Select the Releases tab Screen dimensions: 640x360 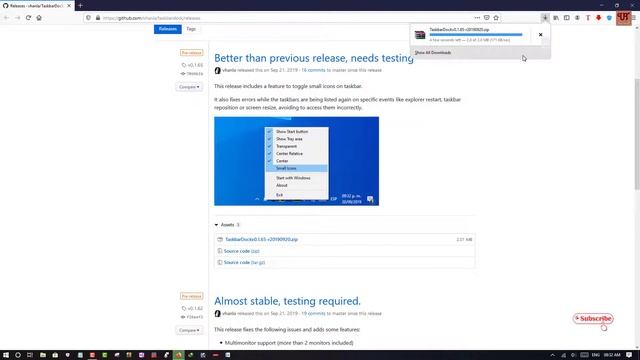168,29
